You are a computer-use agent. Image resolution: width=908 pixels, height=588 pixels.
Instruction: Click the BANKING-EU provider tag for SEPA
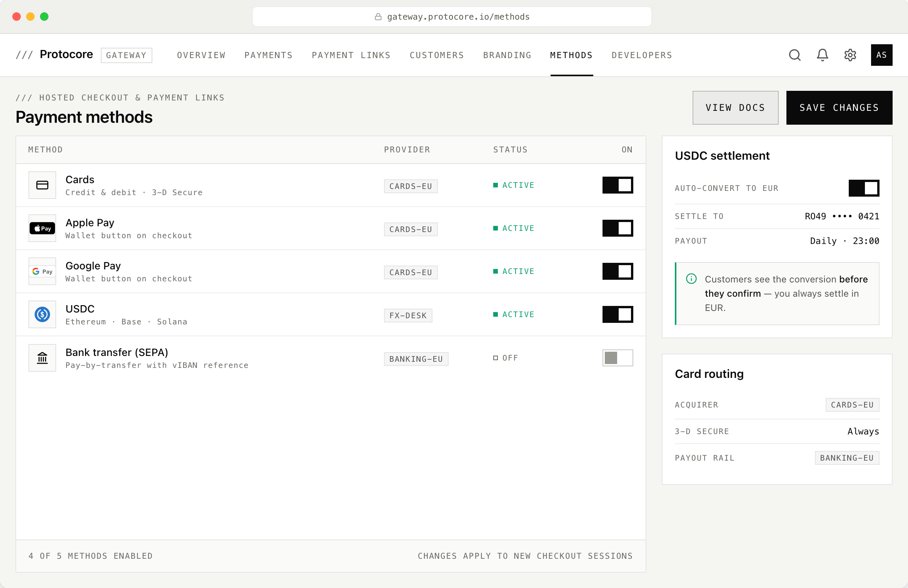416,359
